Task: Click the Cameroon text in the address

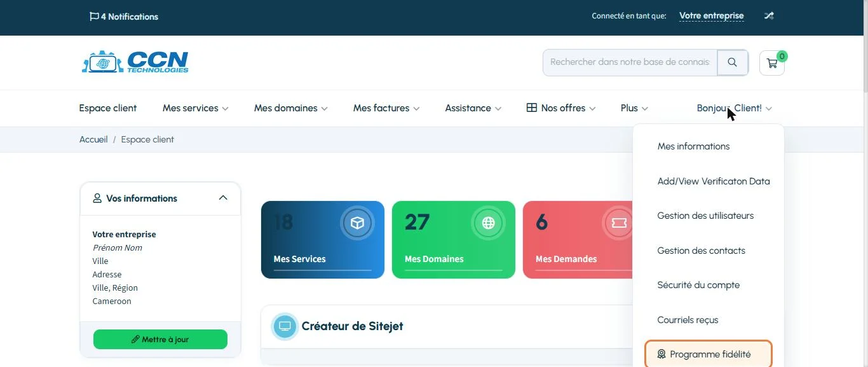Action: pyautogui.click(x=112, y=301)
